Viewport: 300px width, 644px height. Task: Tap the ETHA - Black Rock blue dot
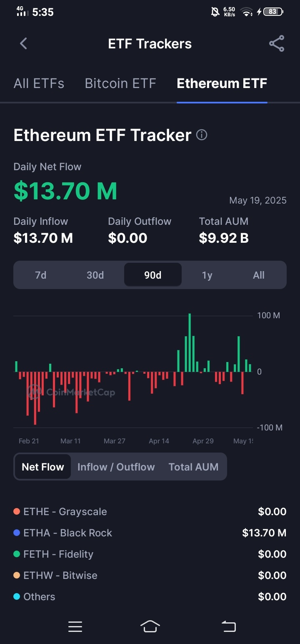(17, 533)
